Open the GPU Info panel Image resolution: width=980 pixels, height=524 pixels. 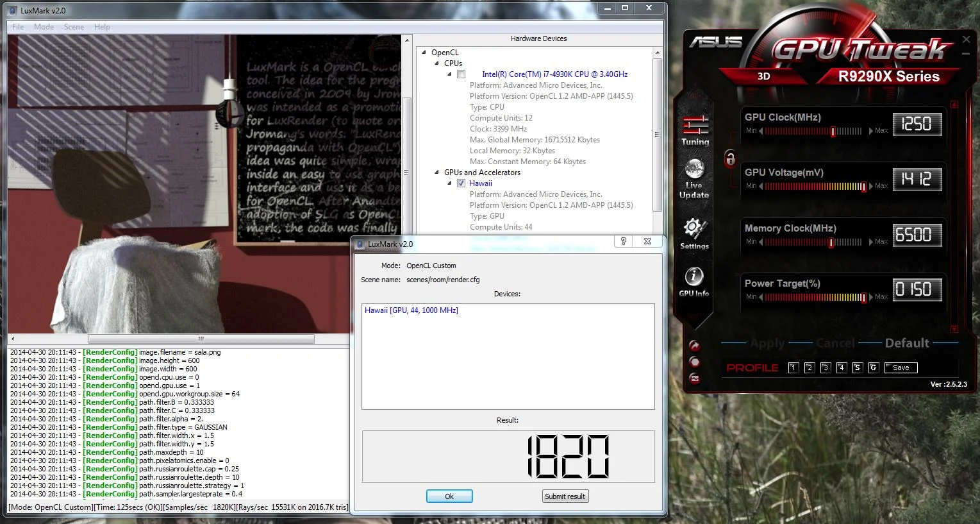click(694, 282)
